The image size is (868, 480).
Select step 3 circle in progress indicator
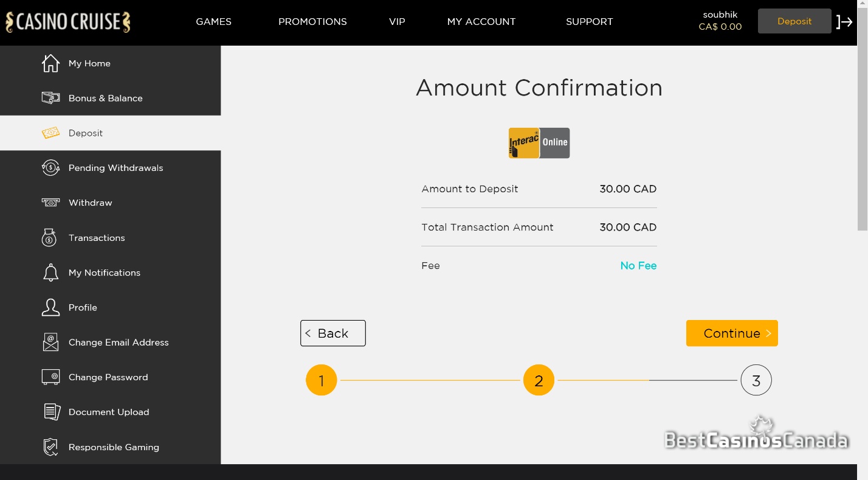[x=756, y=381]
